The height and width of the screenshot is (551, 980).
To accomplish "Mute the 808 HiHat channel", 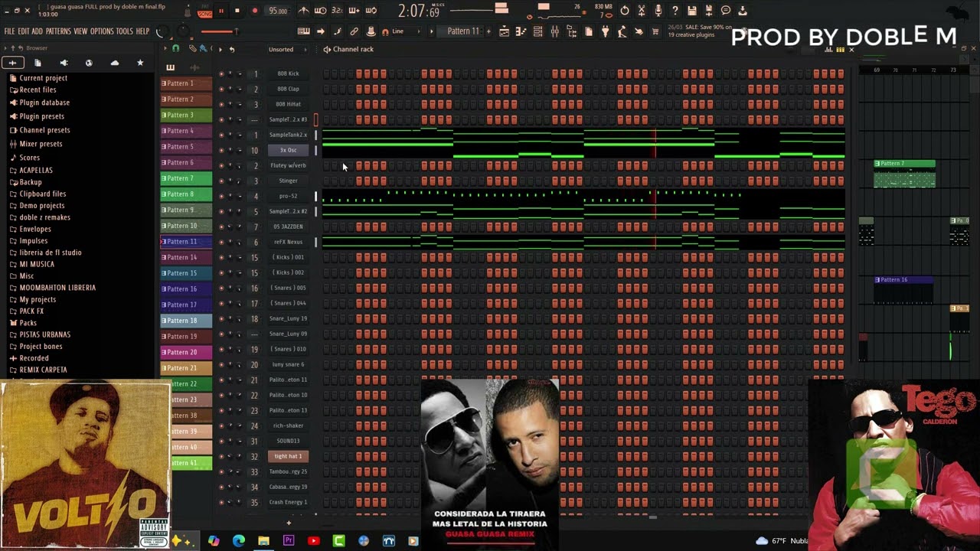I will click(221, 104).
